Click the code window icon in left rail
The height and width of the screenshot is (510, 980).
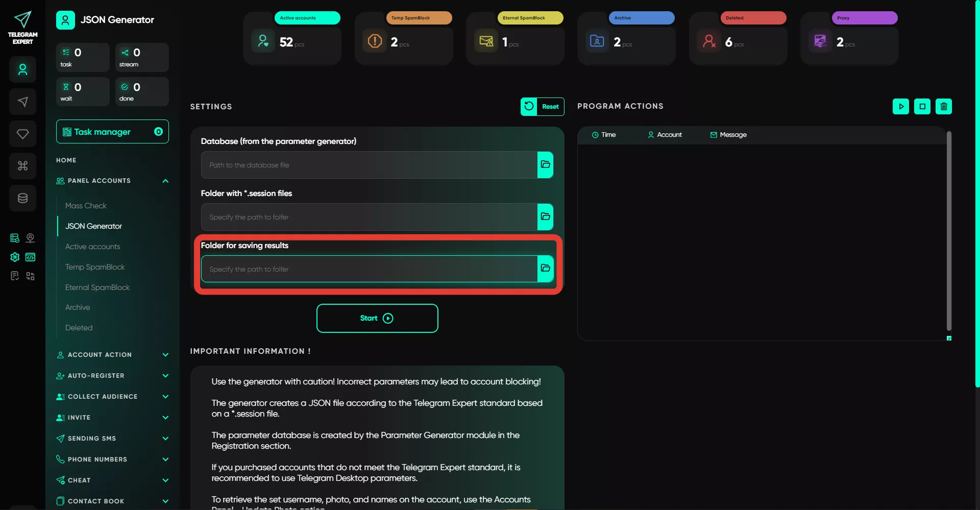click(x=31, y=257)
